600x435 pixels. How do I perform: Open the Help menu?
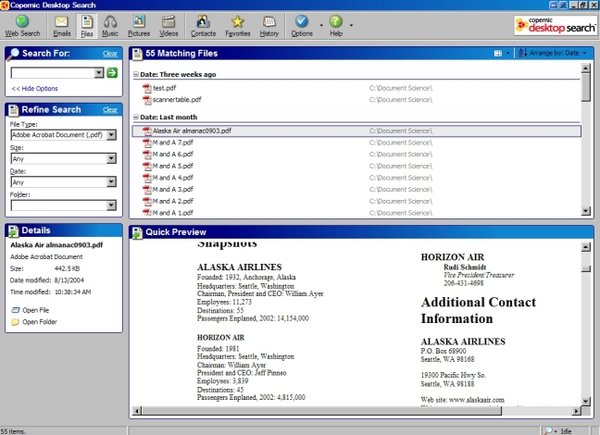(x=337, y=25)
